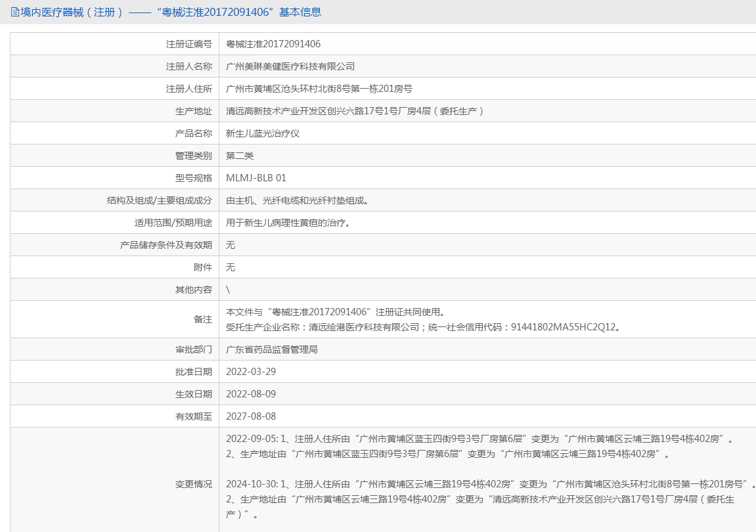Select address 广州市黄埔区沧头环村北街8号第一栋201房号
Image resolution: width=756 pixels, height=532 pixels.
pos(319,89)
